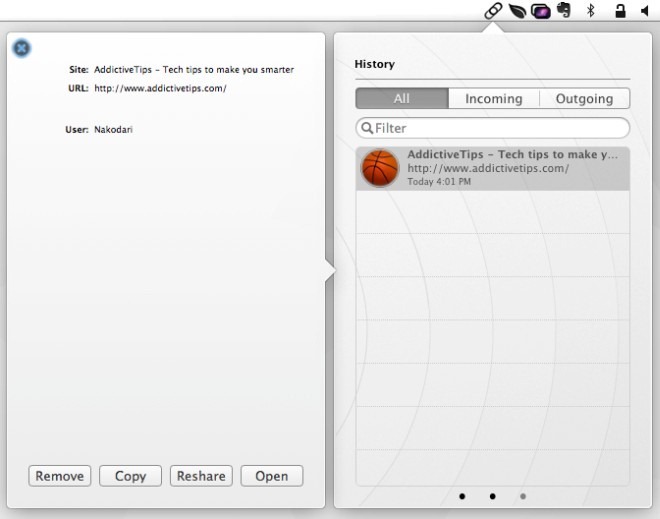The height and width of the screenshot is (519, 660).
Task: Go to second page dot
Action: (x=492, y=496)
